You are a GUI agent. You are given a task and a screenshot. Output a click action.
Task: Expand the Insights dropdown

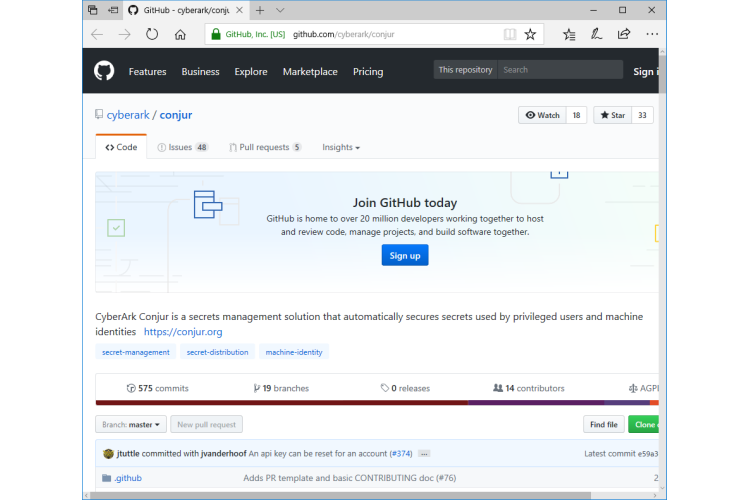(x=340, y=147)
